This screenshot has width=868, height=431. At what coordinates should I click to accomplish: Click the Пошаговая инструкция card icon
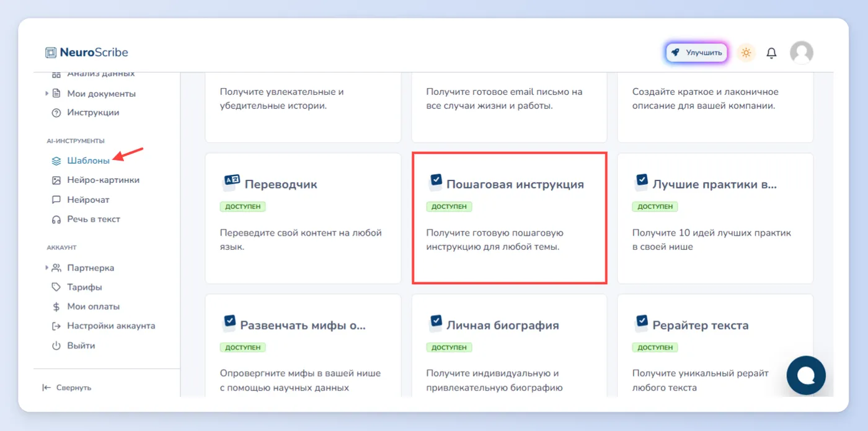[436, 182]
